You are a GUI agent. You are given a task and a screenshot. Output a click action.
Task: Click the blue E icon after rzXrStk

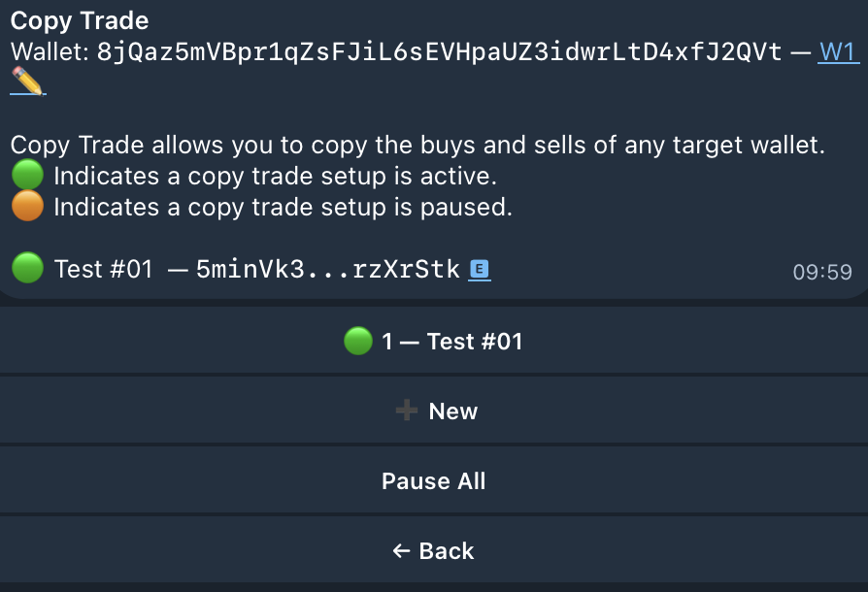[479, 270]
